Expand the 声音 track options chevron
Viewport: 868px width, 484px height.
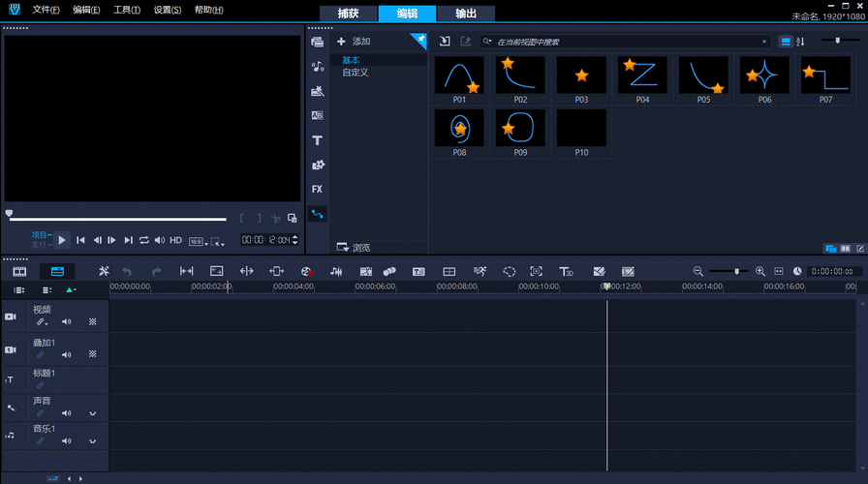point(93,413)
